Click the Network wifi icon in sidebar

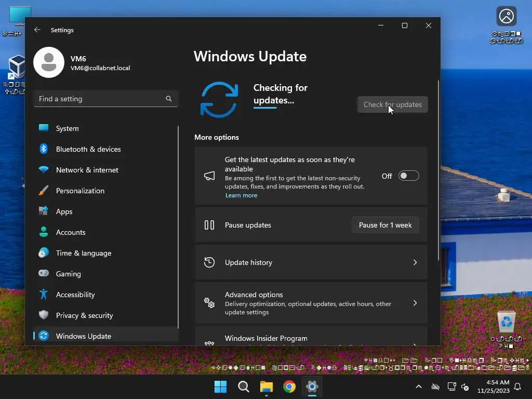(x=44, y=169)
